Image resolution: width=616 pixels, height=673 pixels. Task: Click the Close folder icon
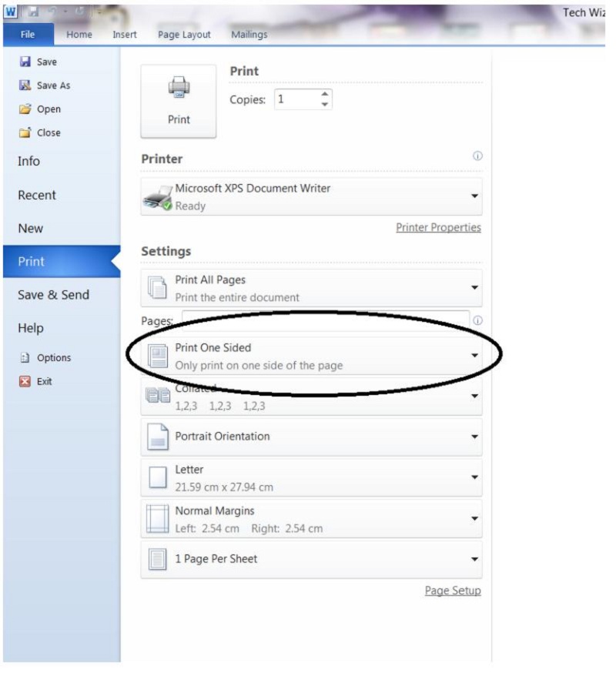(25, 132)
